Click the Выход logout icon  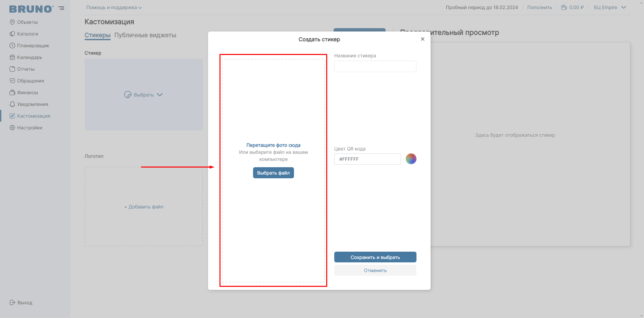(x=12, y=303)
